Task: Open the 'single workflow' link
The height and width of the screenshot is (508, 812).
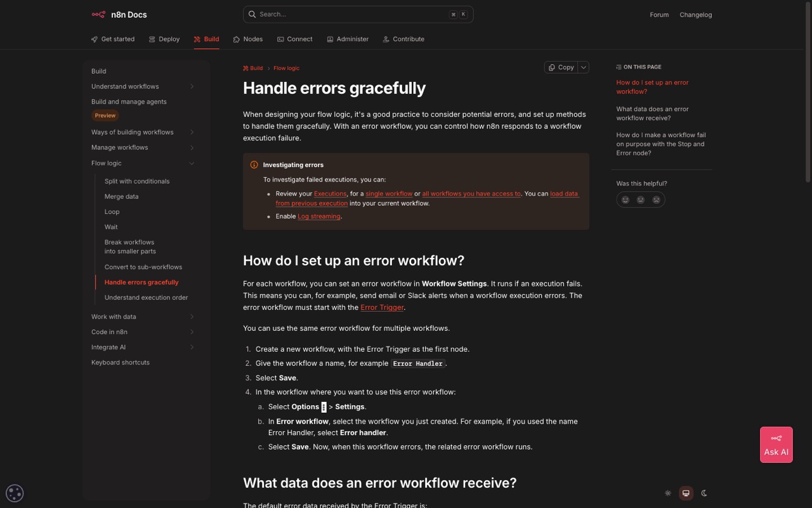Action: pyautogui.click(x=389, y=194)
